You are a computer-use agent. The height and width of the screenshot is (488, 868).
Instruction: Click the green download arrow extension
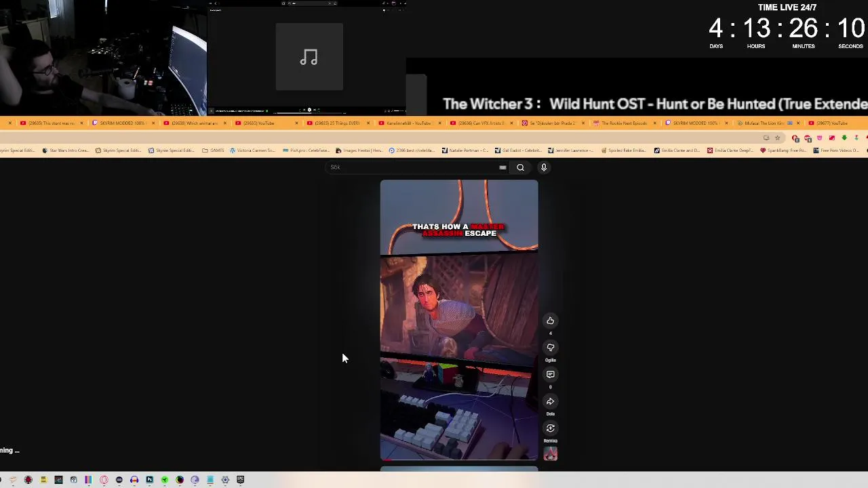(x=844, y=138)
